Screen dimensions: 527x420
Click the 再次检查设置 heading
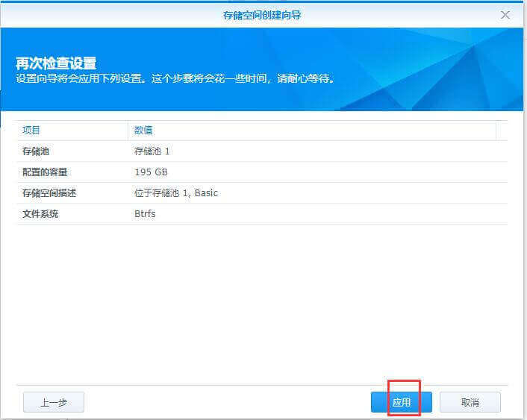[56, 63]
